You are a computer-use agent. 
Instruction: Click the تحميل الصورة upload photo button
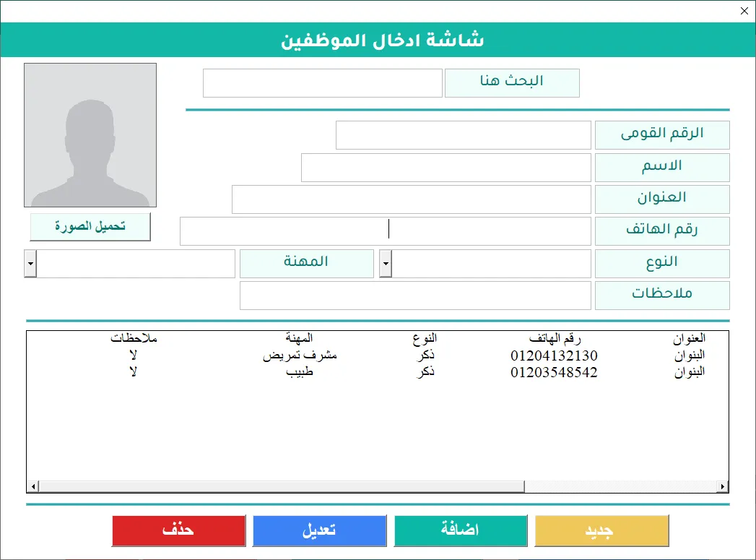(90, 227)
